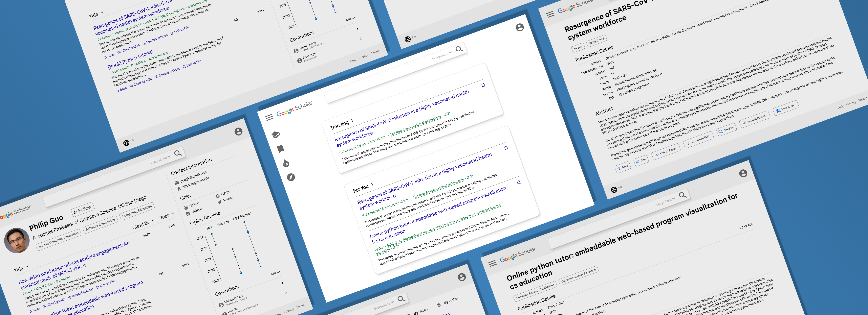The width and height of the screenshot is (868, 315).
Task: Click the EN globe icon below the Python tutorial results
Action: coord(126,143)
